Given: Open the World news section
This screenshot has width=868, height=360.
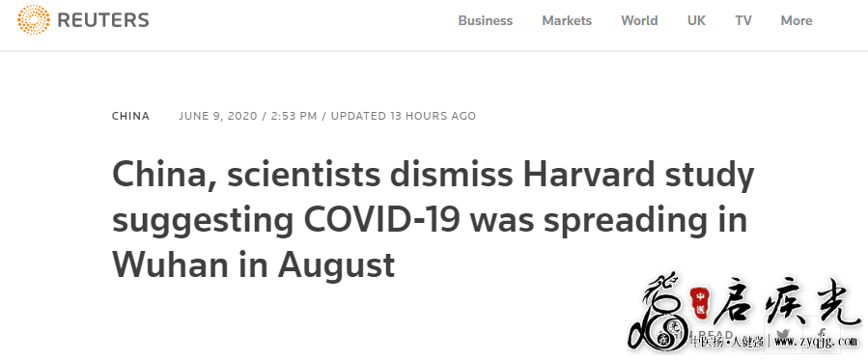Looking at the screenshot, I should tap(639, 20).
